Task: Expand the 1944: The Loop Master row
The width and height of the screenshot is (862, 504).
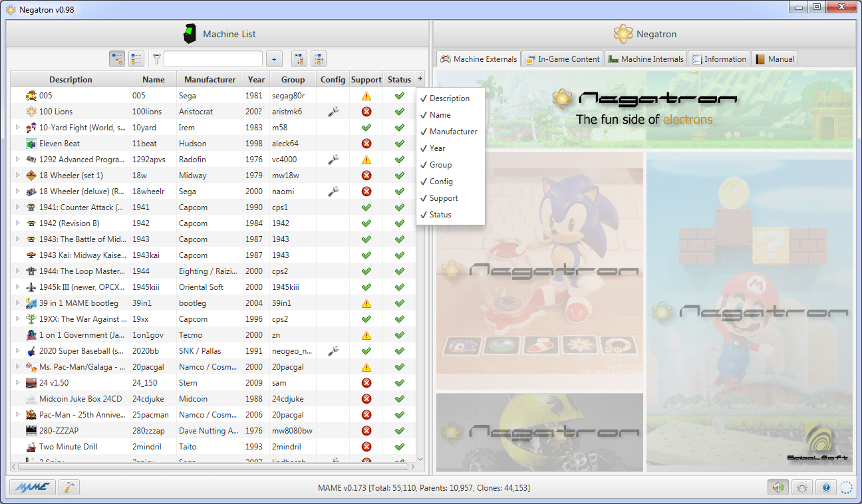Action: pyautogui.click(x=18, y=271)
